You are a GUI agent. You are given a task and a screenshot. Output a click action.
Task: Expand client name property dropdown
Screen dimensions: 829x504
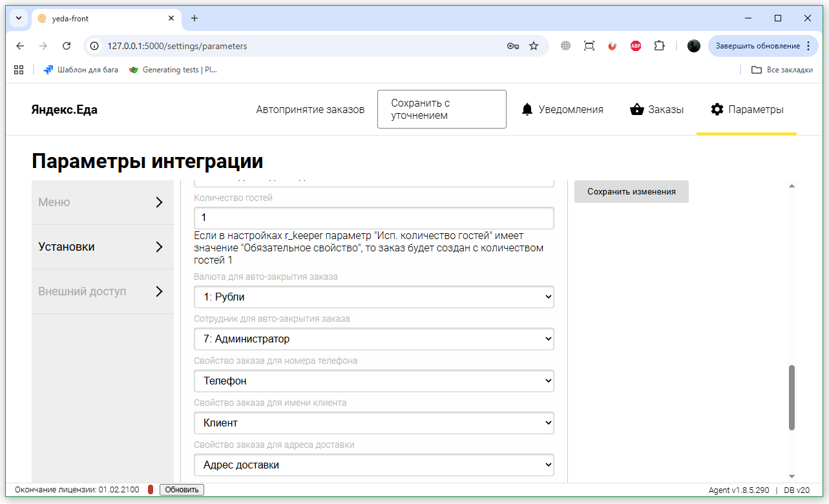click(373, 423)
